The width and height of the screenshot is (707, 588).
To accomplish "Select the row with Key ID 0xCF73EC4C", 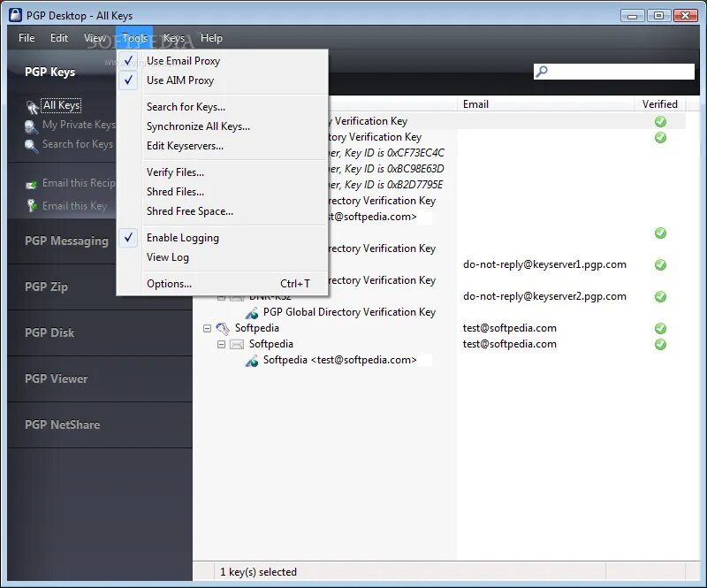I will pyautogui.click(x=387, y=153).
